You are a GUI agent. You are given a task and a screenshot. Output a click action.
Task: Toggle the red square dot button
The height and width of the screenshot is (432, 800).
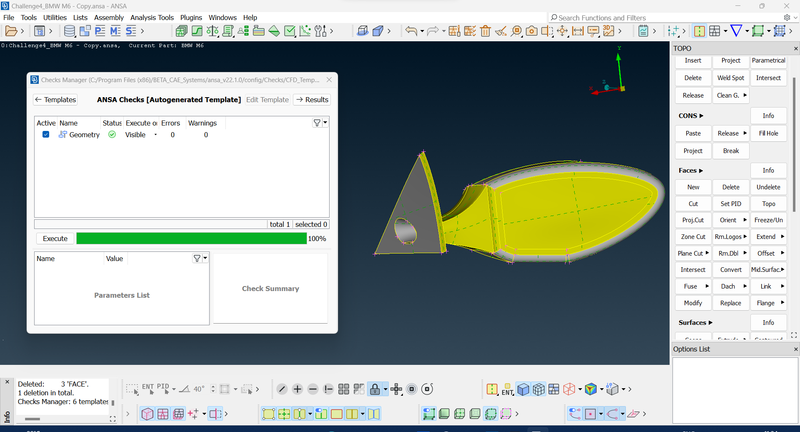pyautogui.click(x=590, y=414)
